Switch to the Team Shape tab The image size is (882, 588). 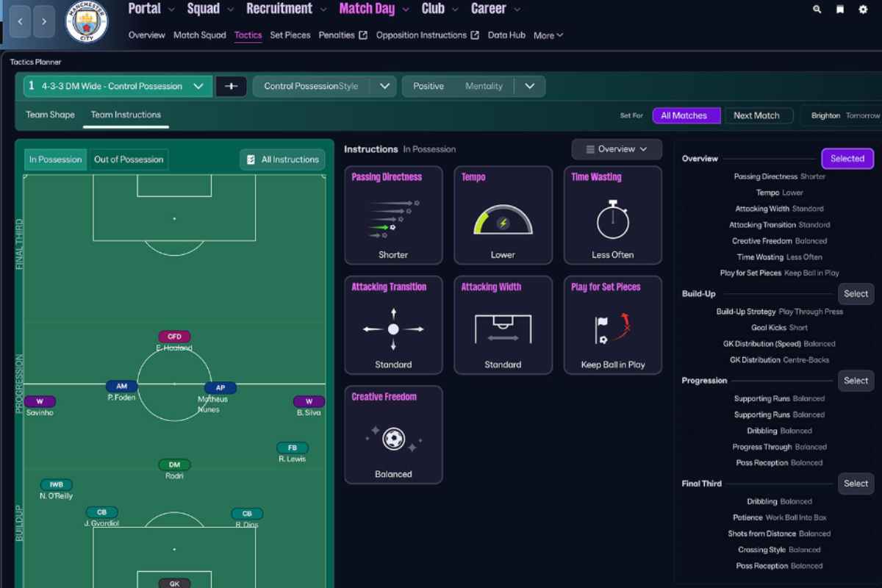tap(50, 115)
